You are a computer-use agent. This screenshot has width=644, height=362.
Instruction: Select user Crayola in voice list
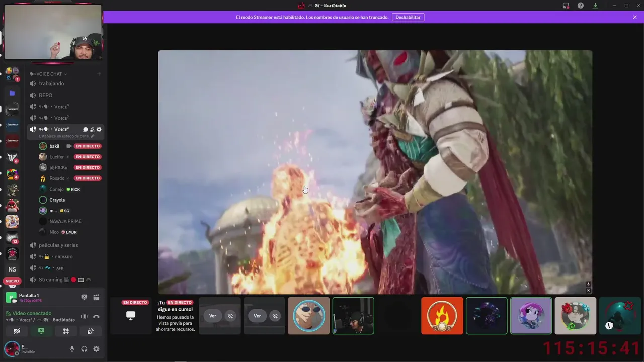pos(57,200)
